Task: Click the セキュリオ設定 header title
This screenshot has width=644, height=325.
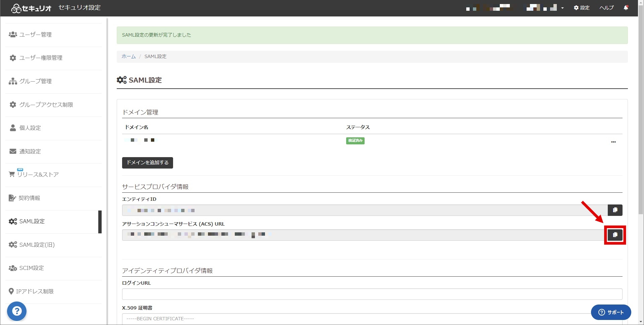Action: 79,8
